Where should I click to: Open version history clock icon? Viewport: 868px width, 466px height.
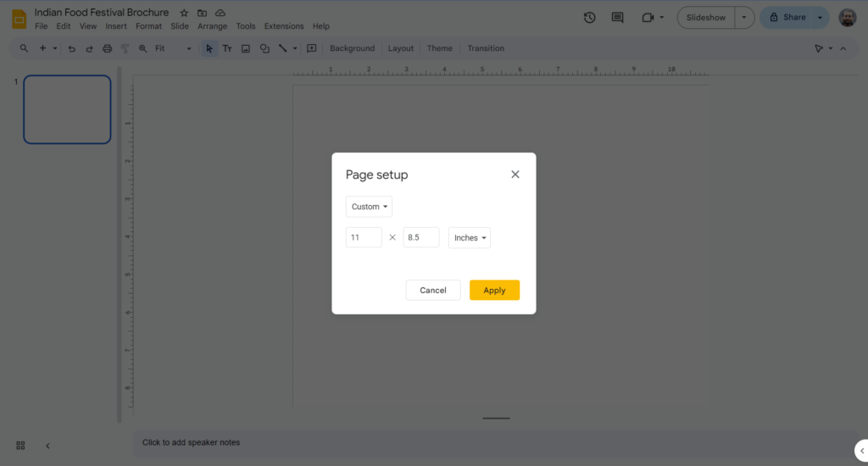(590, 17)
